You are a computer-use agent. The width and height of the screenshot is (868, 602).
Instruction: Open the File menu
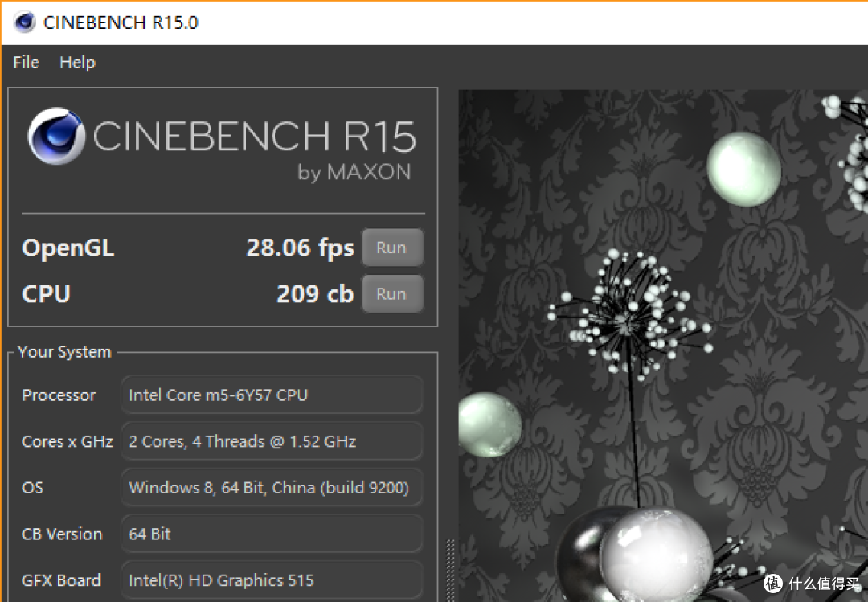(x=26, y=62)
